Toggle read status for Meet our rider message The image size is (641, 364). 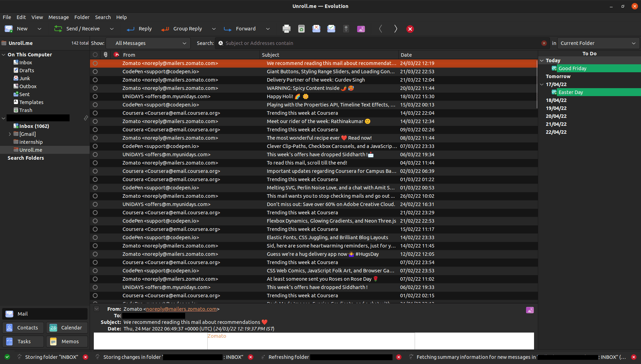pyautogui.click(x=95, y=121)
